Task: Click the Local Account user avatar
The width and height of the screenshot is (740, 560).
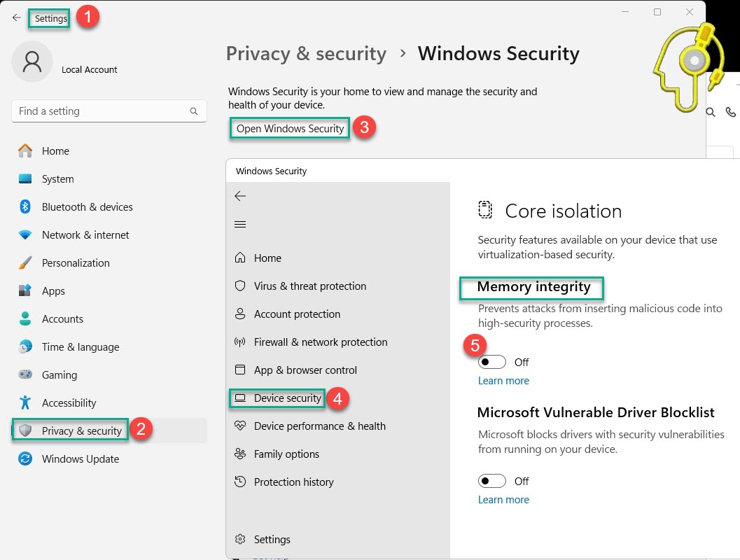Action: coord(32,62)
